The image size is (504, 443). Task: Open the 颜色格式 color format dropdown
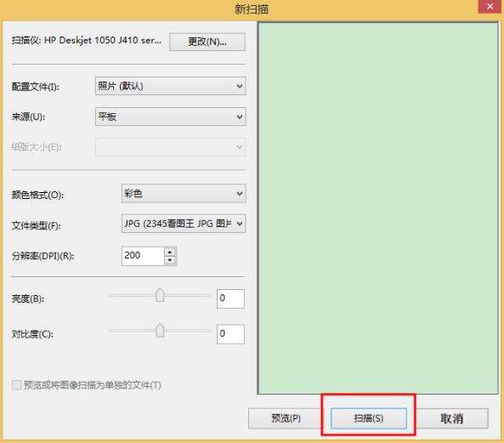(x=184, y=193)
